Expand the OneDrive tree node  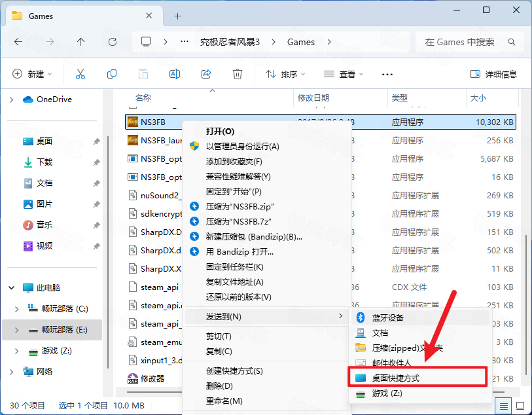point(12,99)
